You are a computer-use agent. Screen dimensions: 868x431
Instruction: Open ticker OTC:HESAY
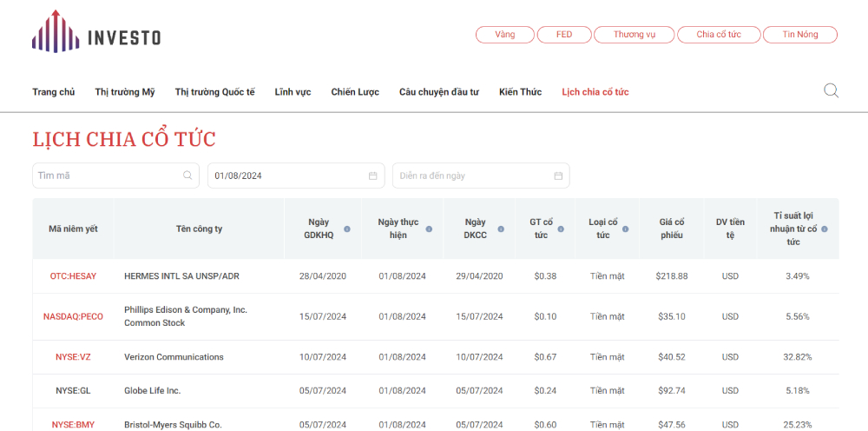point(73,275)
